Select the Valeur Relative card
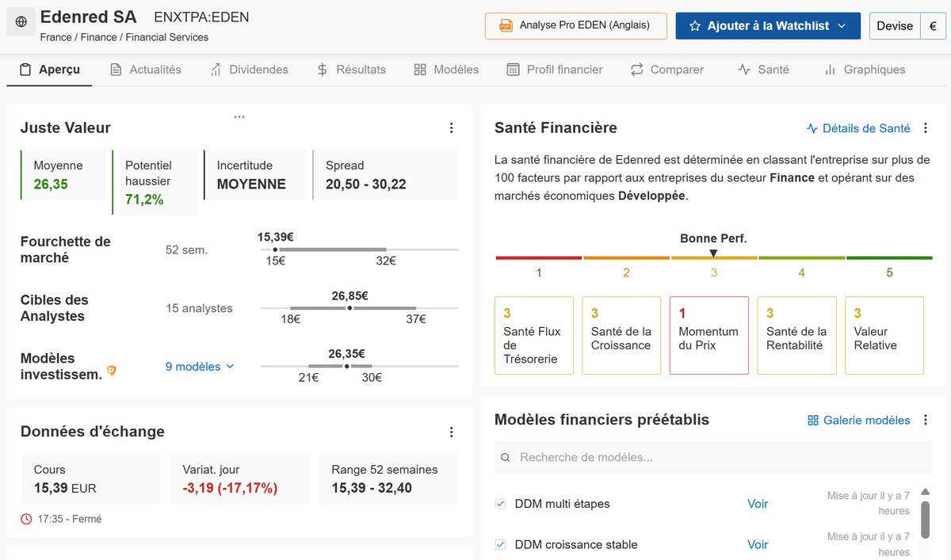 click(884, 336)
